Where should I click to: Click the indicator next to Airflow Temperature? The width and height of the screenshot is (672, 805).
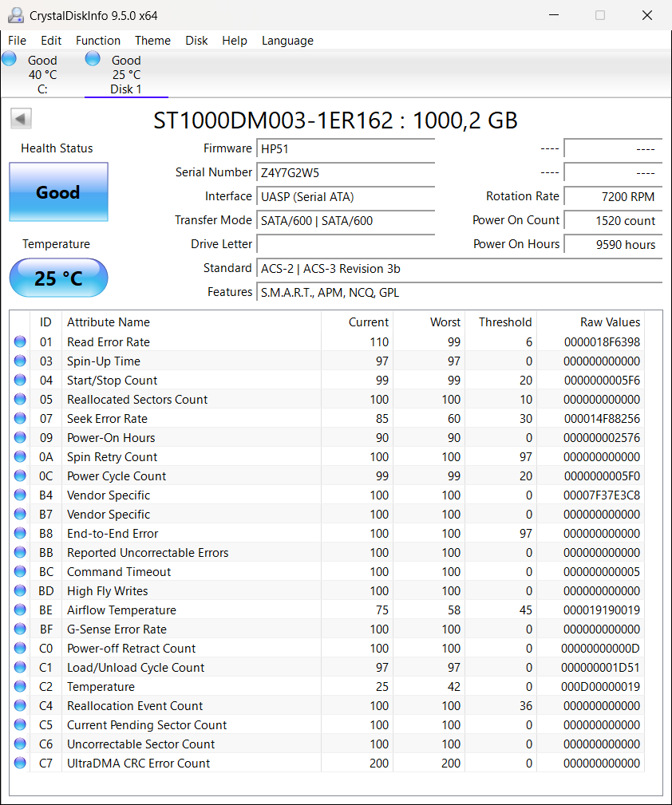[19, 610]
